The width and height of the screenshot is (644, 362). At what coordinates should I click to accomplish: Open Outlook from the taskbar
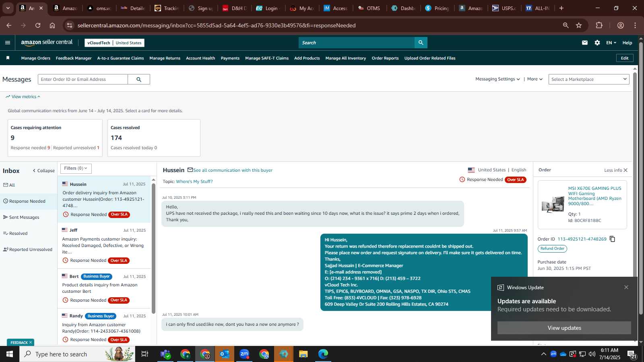225,354
